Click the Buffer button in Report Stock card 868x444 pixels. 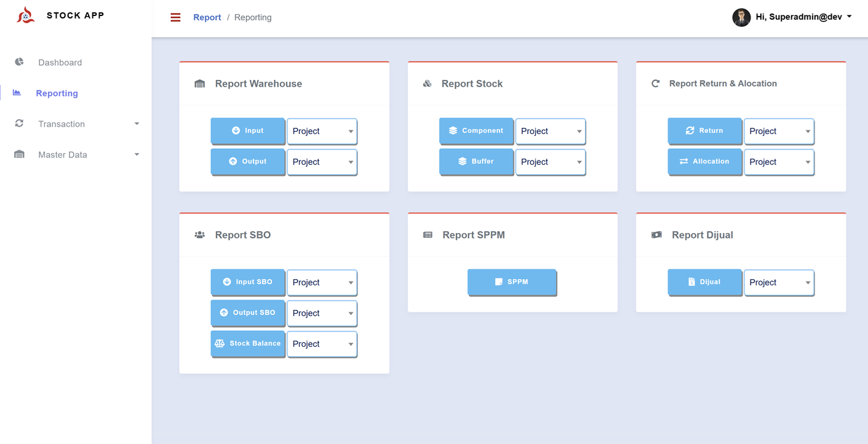(476, 162)
